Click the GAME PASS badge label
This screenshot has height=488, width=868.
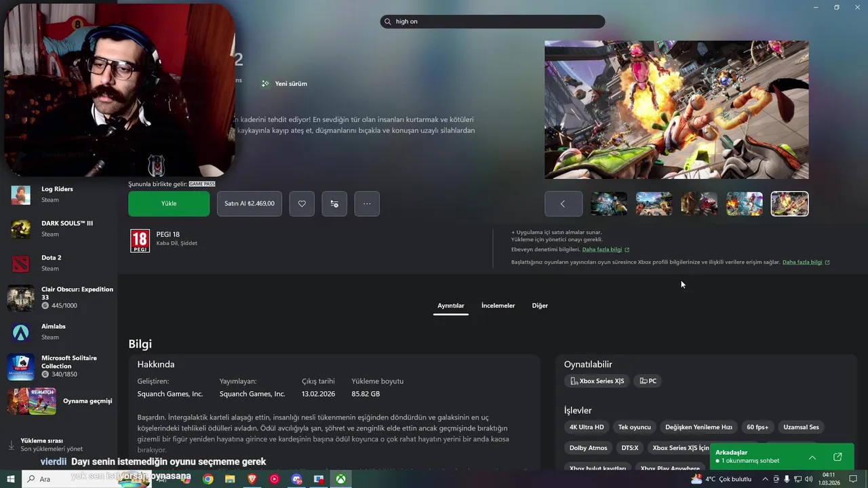pyautogui.click(x=202, y=184)
